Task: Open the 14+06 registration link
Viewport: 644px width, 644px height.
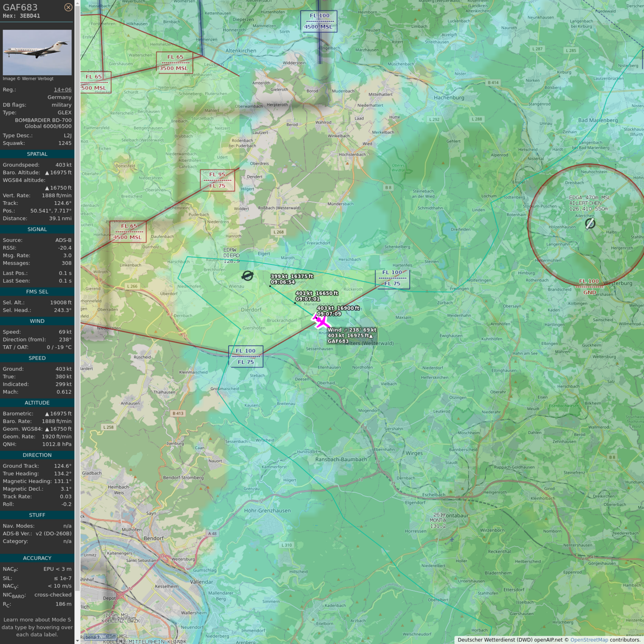Action: coord(63,89)
